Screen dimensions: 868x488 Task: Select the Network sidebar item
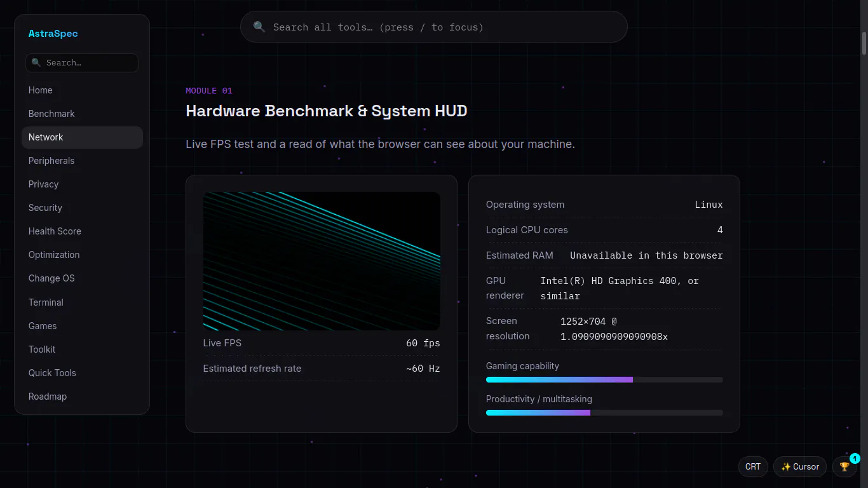coord(82,137)
